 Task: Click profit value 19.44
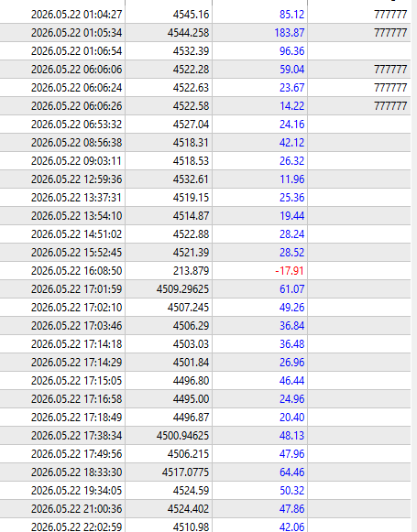coord(291,216)
